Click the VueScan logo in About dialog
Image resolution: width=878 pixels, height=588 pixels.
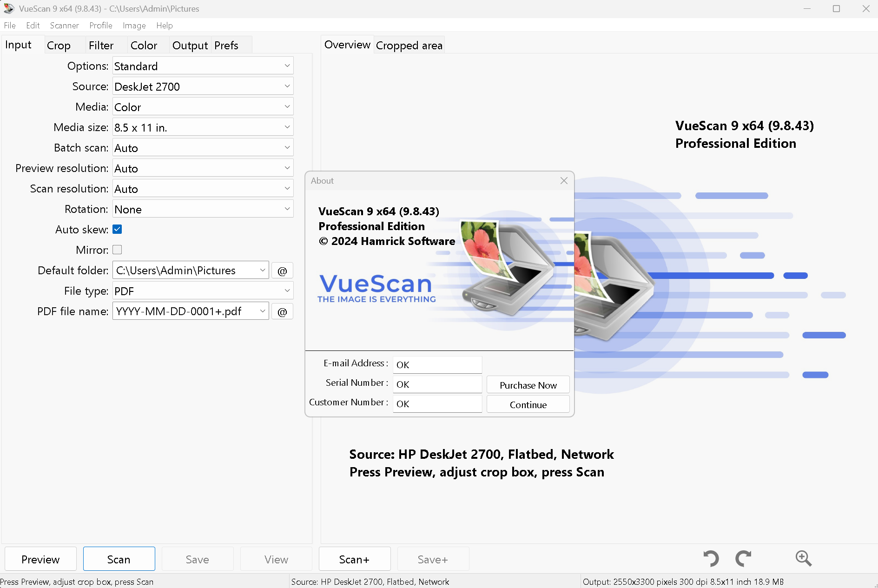click(376, 288)
